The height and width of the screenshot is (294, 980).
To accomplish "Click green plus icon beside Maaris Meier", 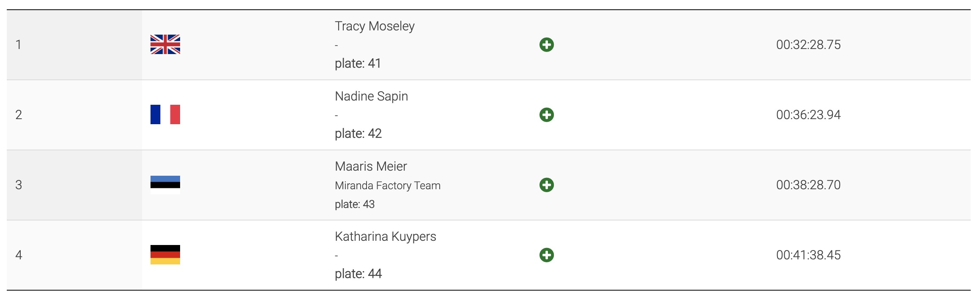I will [x=547, y=185].
